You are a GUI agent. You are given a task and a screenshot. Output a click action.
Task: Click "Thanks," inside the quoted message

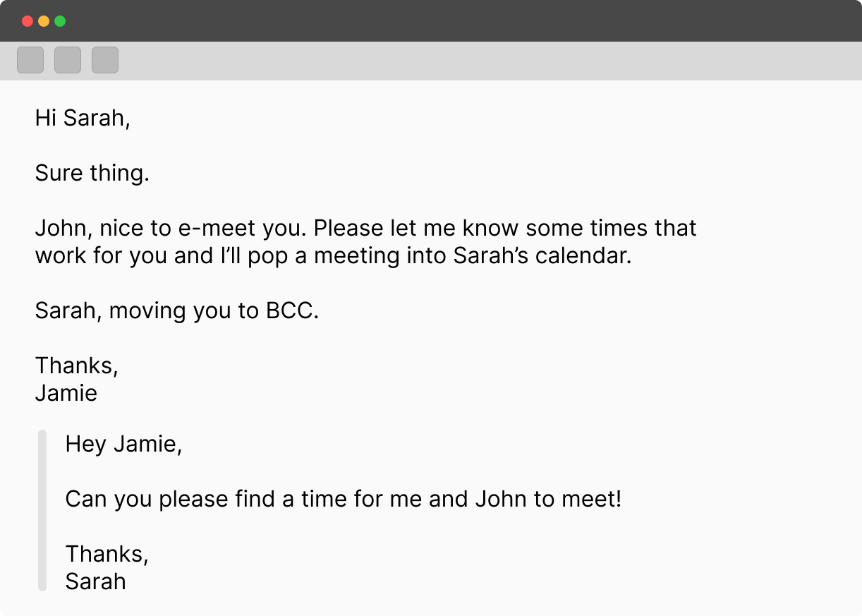tap(107, 555)
